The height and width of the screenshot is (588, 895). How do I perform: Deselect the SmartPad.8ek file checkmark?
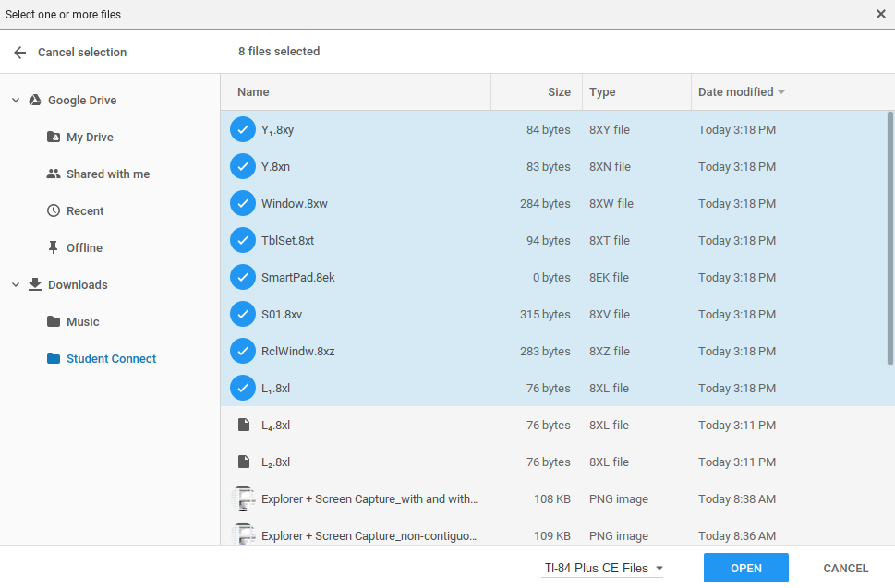243,277
